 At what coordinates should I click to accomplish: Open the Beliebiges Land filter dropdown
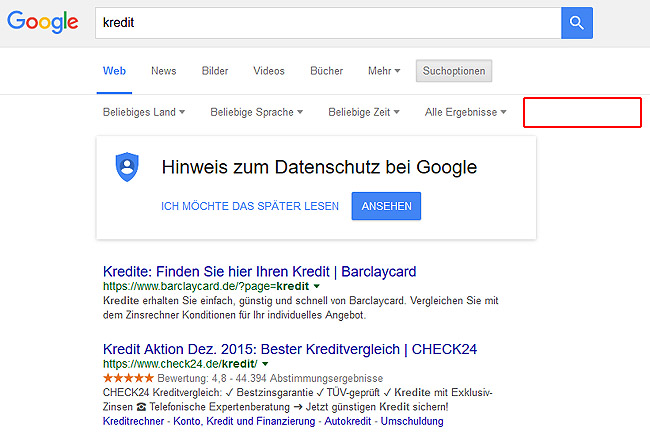(143, 112)
